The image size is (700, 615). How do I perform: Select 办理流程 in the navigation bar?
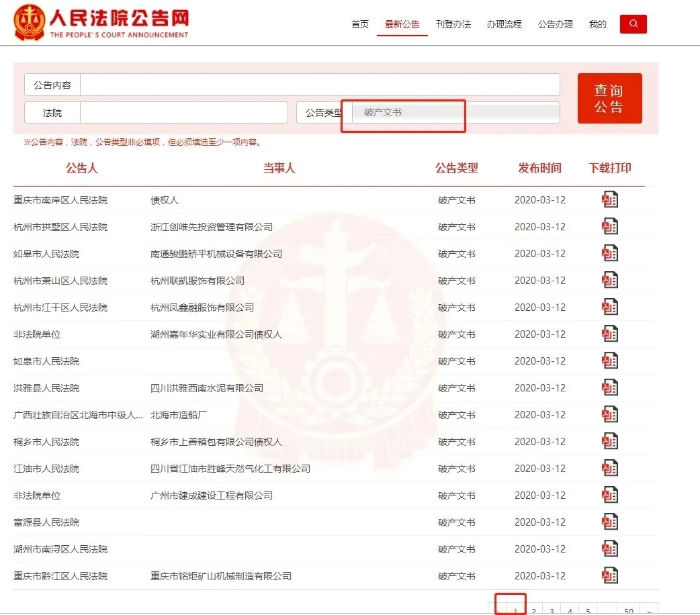tap(504, 24)
